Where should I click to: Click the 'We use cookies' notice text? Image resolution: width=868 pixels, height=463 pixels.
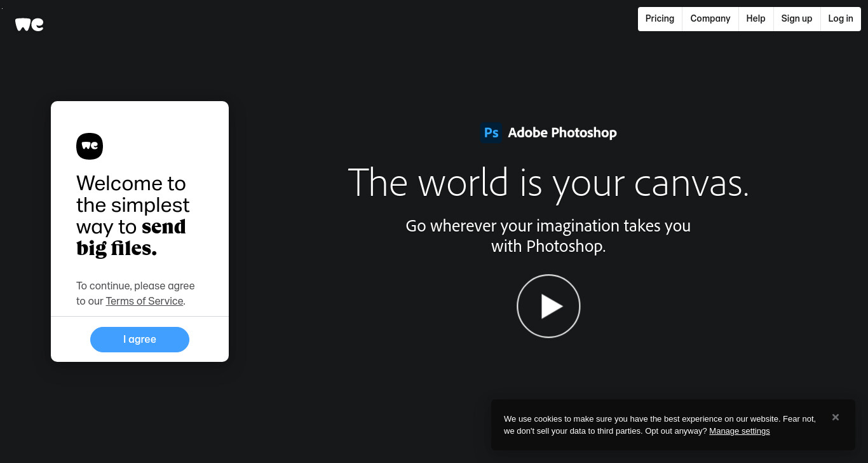[660, 425]
